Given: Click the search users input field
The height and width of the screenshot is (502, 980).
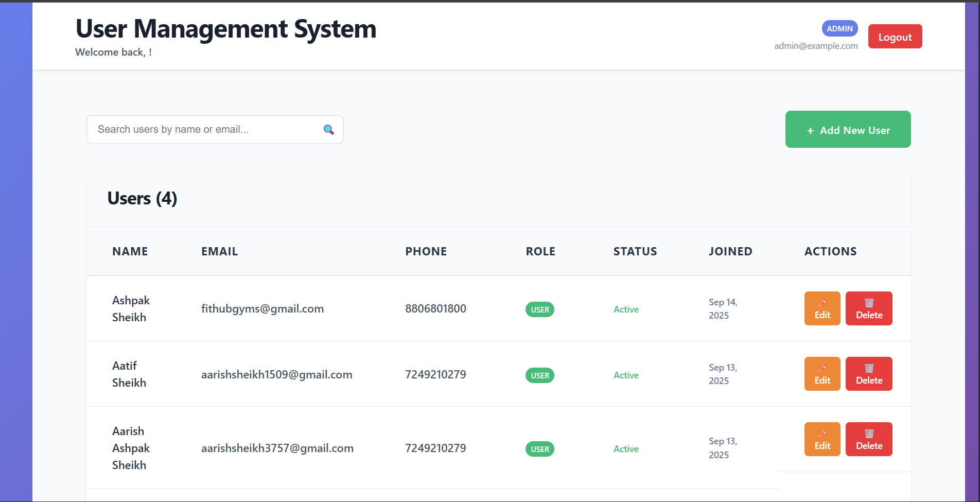Looking at the screenshot, I should (x=206, y=130).
